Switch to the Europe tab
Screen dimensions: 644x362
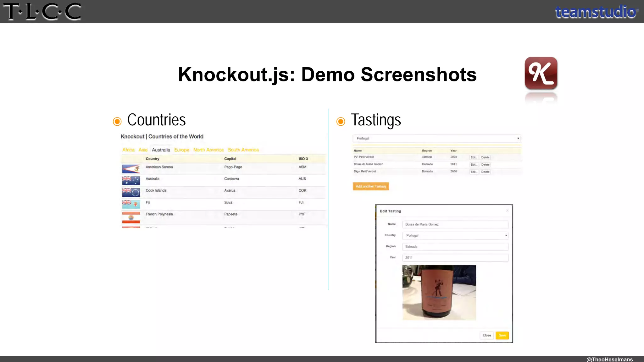tap(182, 150)
